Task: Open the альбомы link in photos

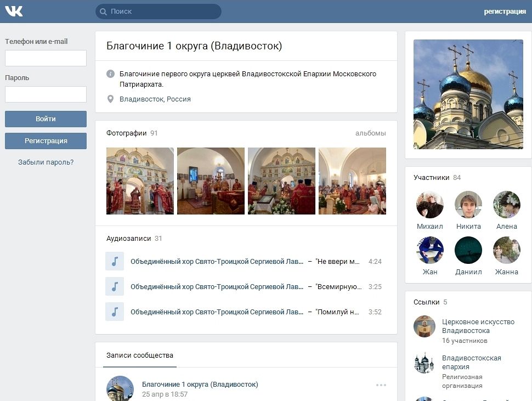Action: 370,133
